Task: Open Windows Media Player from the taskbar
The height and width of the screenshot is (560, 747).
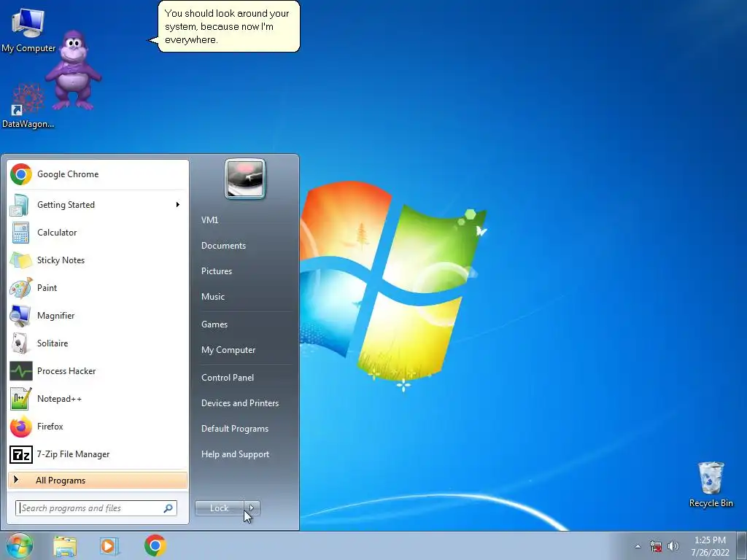Action: point(109,546)
